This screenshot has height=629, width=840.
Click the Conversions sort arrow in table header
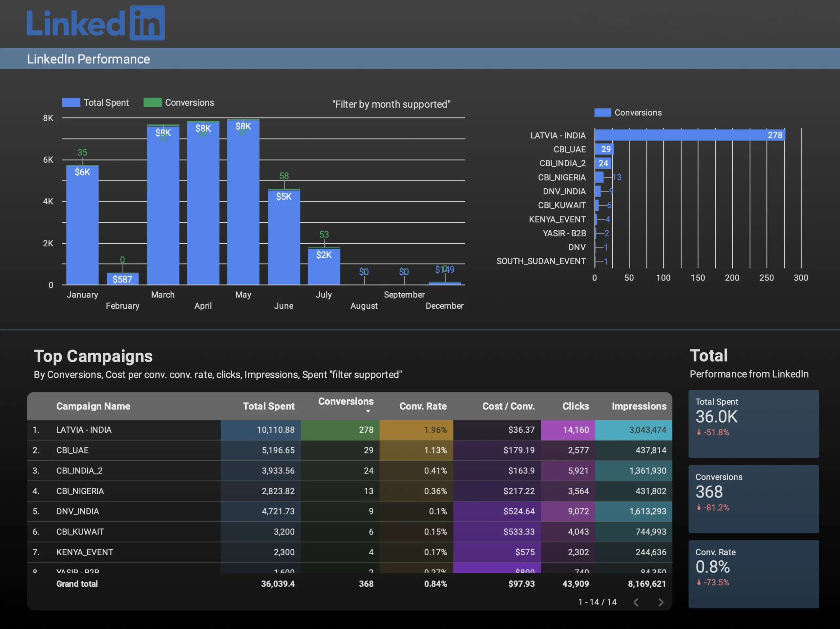(368, 411)
